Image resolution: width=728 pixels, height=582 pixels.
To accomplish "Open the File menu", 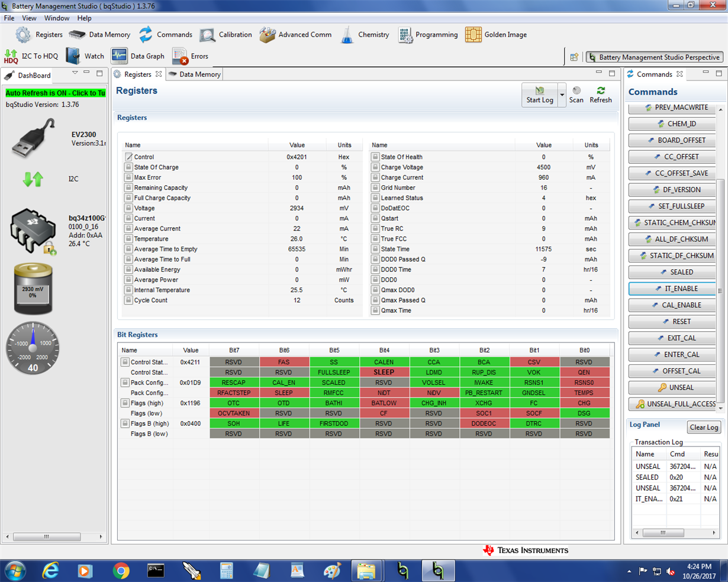I will click(x=9, y=18).
